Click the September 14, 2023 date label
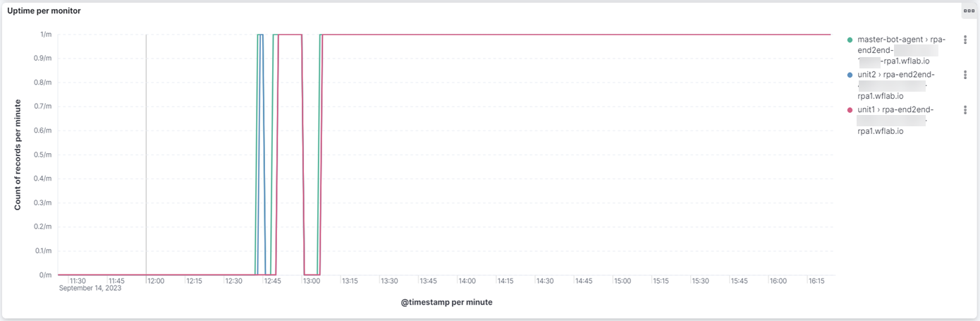This screenshot has width=980, height=321. coord(90,288)
